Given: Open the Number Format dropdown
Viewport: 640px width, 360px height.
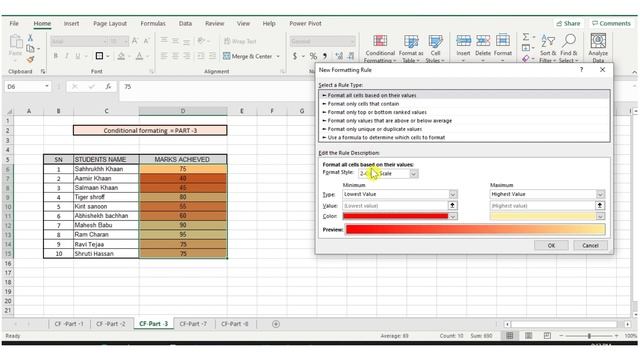Looking at the screenshot, I should (x=352, y=41).
